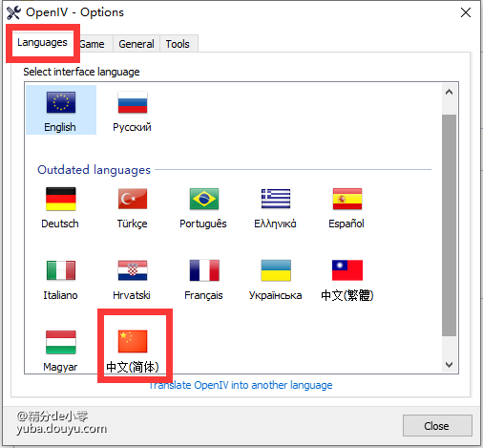Click the 'English' label text
The height and width of the screenshot is (448, 483).
[60, 127]
